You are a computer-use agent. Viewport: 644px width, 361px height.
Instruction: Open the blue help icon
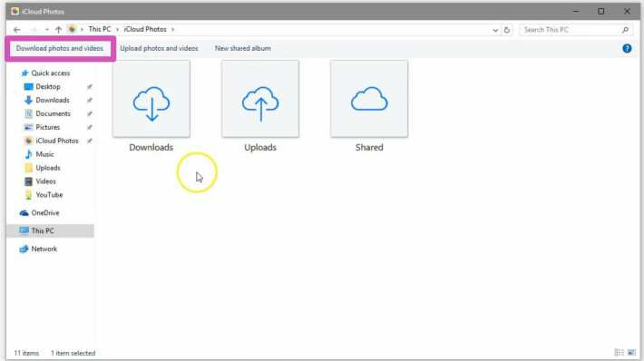pyautogui.click(x=627, y=48)
